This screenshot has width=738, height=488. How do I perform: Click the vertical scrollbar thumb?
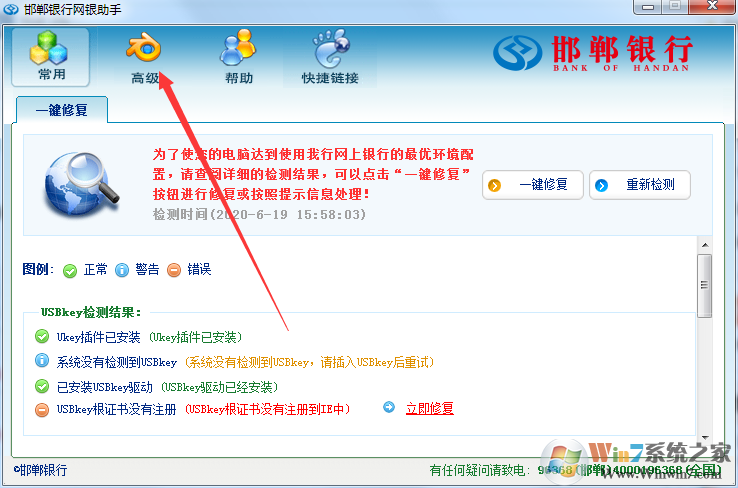[x=705, y=286]
